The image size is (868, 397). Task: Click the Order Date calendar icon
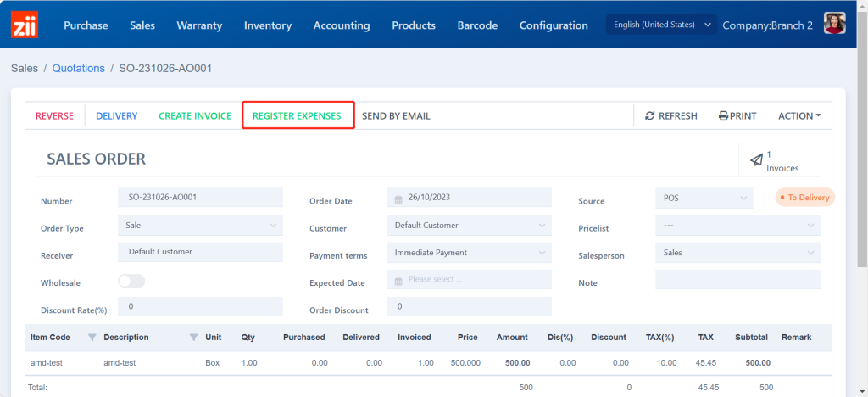click(398, 198)
